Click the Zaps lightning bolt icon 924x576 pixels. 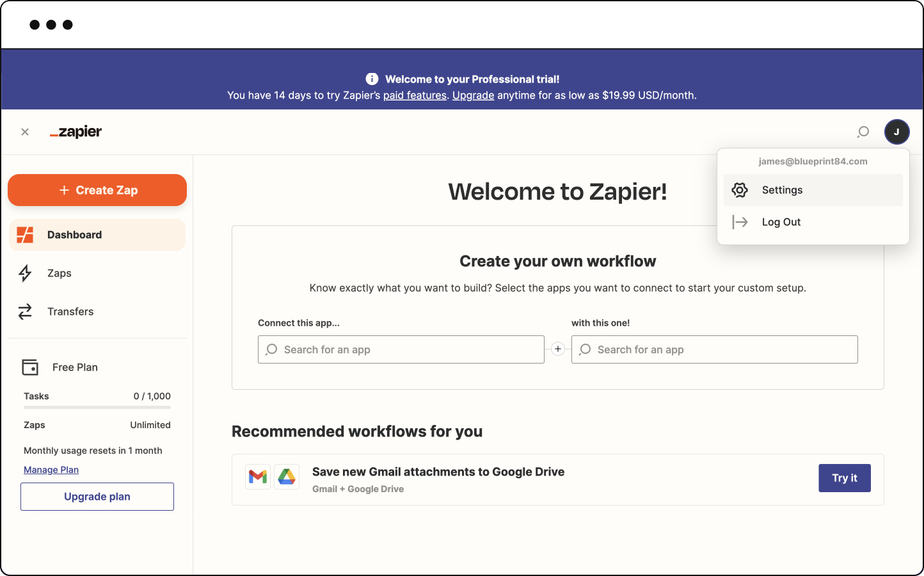25,273
